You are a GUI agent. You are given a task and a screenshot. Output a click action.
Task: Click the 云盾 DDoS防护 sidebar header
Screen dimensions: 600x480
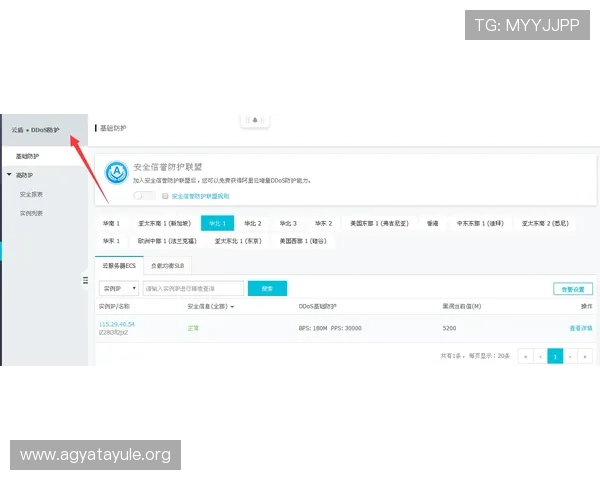point(35,130)
